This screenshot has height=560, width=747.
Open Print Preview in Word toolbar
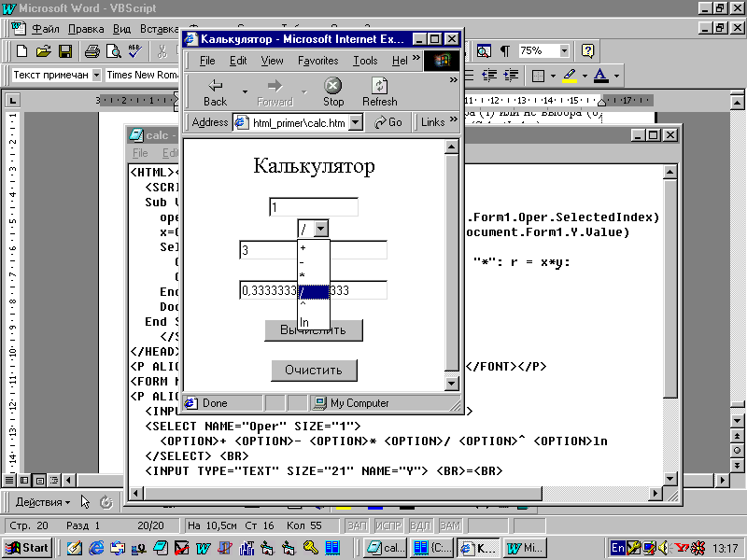click(x=113, y=50)
